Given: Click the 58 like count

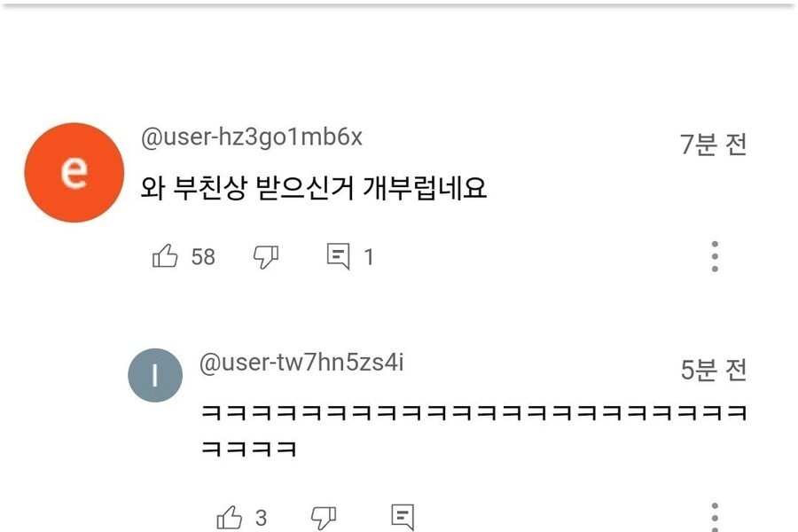Looking at the screenshot, I should (203, 257).
